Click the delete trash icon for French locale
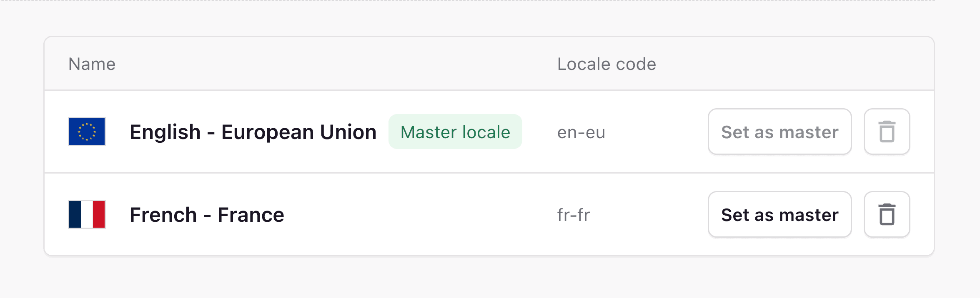 click(887, 215)
